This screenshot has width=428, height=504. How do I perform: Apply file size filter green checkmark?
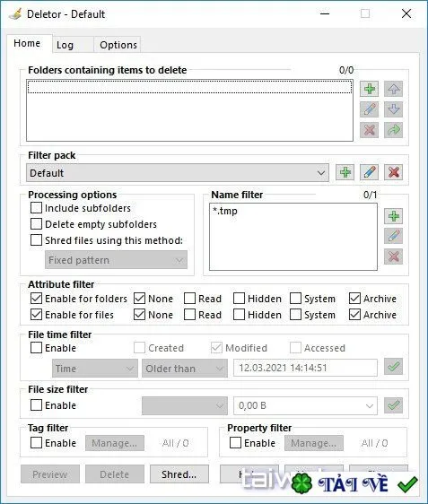tap(394, 405)
